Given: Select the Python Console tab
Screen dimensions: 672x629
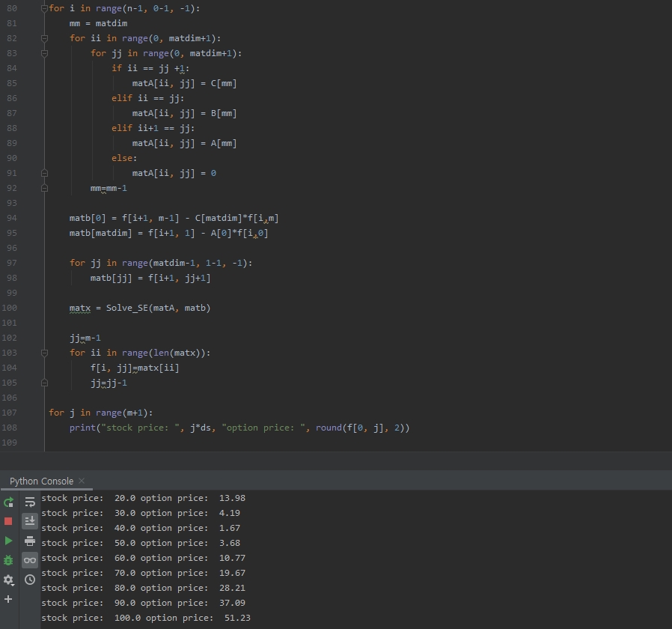Looking at the screenshot, I should pos(41,481).
